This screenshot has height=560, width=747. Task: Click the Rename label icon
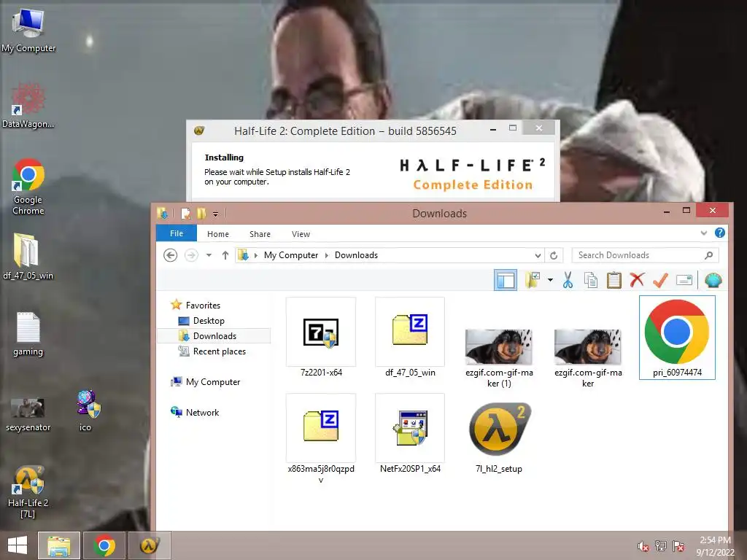coord(684,280)
